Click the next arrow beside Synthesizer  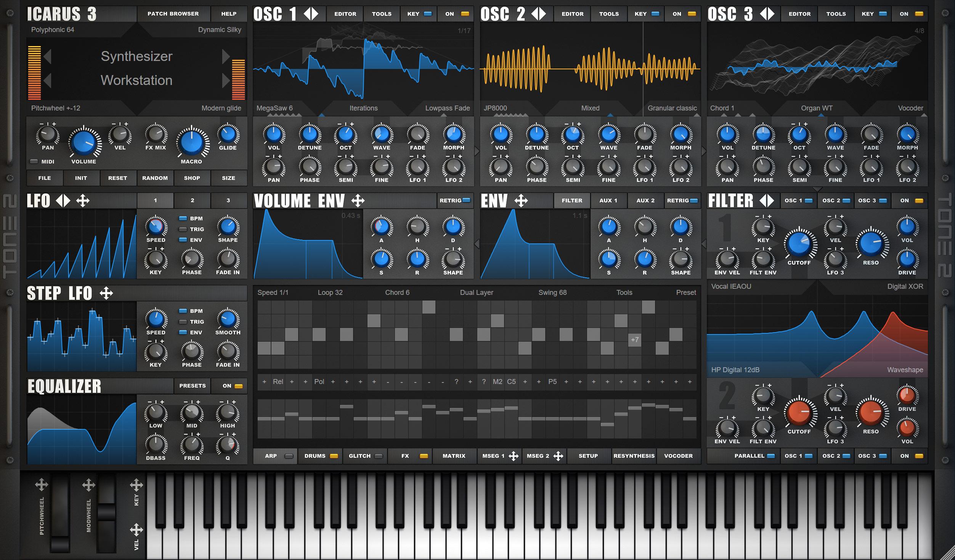tap(226, 56)
